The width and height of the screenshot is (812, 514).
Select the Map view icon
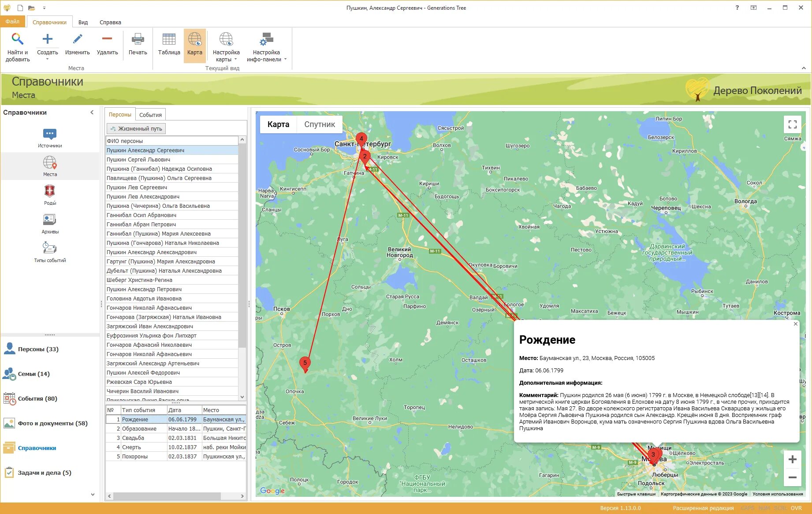coord(195,39)
